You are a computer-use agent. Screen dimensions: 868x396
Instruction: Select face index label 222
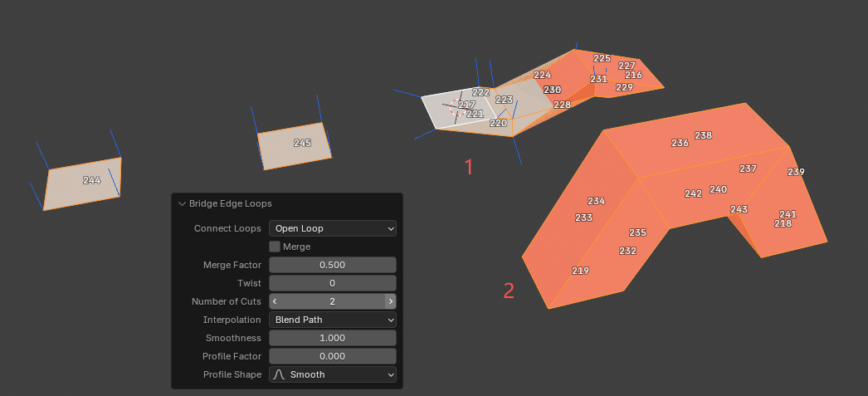point(481,92)
